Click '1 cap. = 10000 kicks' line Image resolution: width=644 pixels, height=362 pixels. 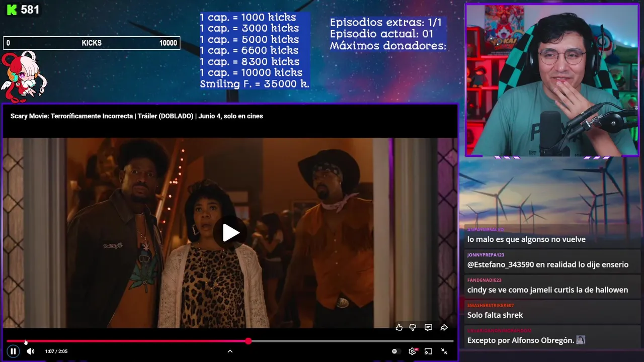click(x=251, y=73)
